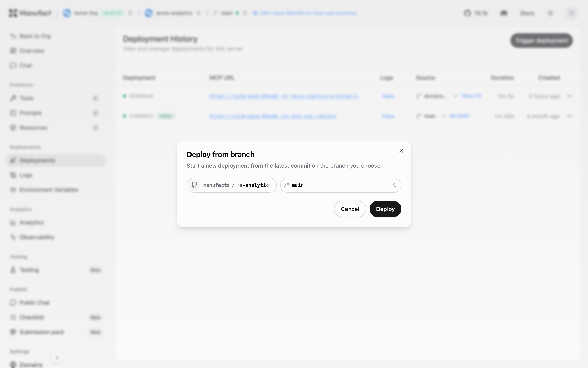The height and width of the screenshot is (368, 588).
Task: Open the main branch selector dropdown
Action: click(x=340, y=185)
